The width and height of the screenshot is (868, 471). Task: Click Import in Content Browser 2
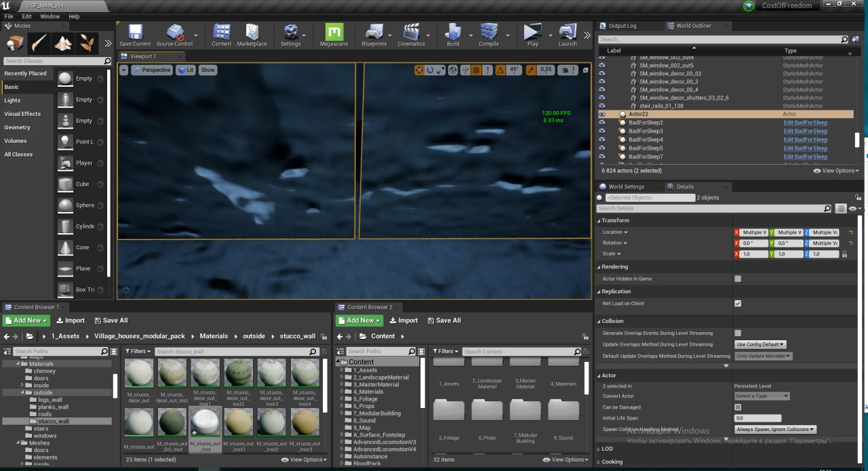pos(403,321)
